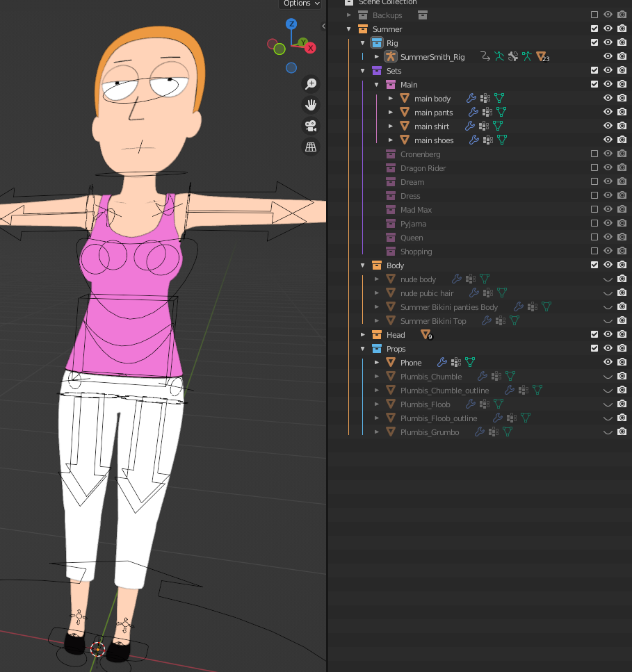Collapse the Rig collection
The height and width of the screenshot is (672, 632).
click(363, 43)
